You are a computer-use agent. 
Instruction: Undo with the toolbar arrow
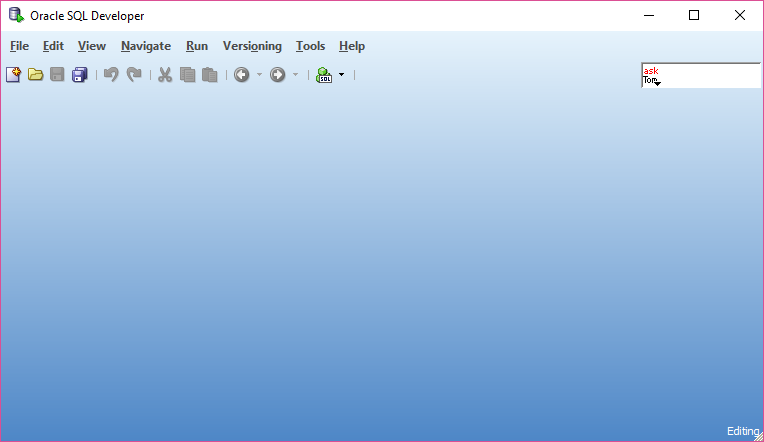pyautogui.click(x=111, y=75)
